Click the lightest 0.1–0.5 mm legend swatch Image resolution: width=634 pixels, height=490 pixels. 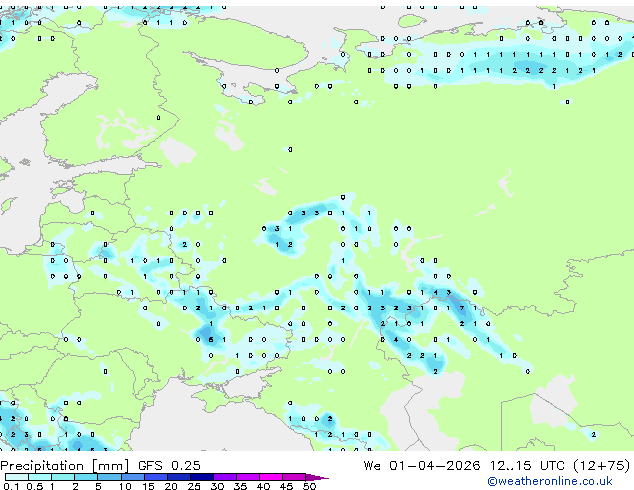point(17,477)
